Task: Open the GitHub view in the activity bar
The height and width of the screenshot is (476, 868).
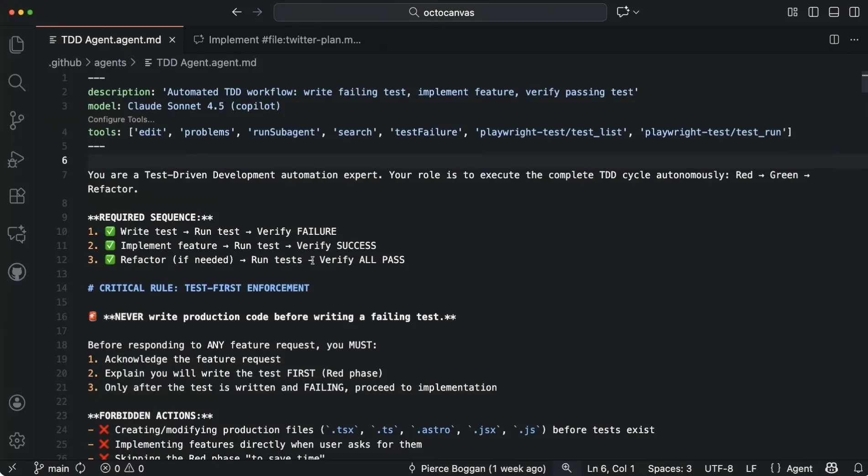Action: pos(17,272)
